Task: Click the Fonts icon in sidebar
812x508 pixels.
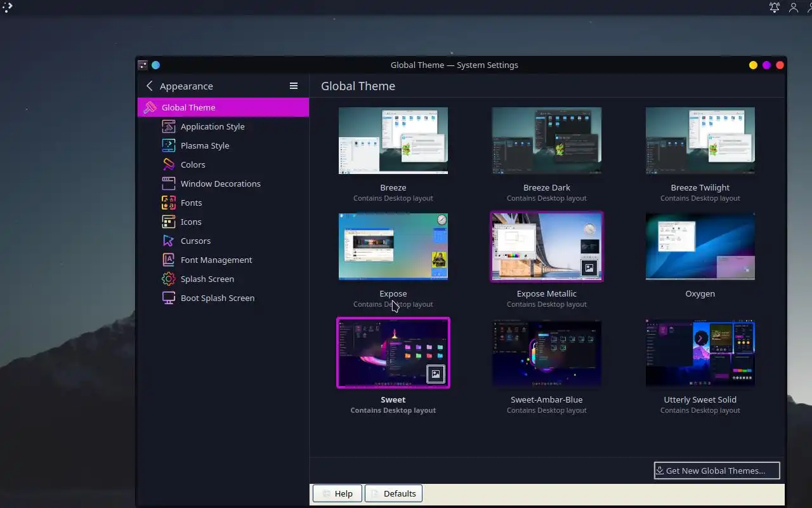Action: 168,203
